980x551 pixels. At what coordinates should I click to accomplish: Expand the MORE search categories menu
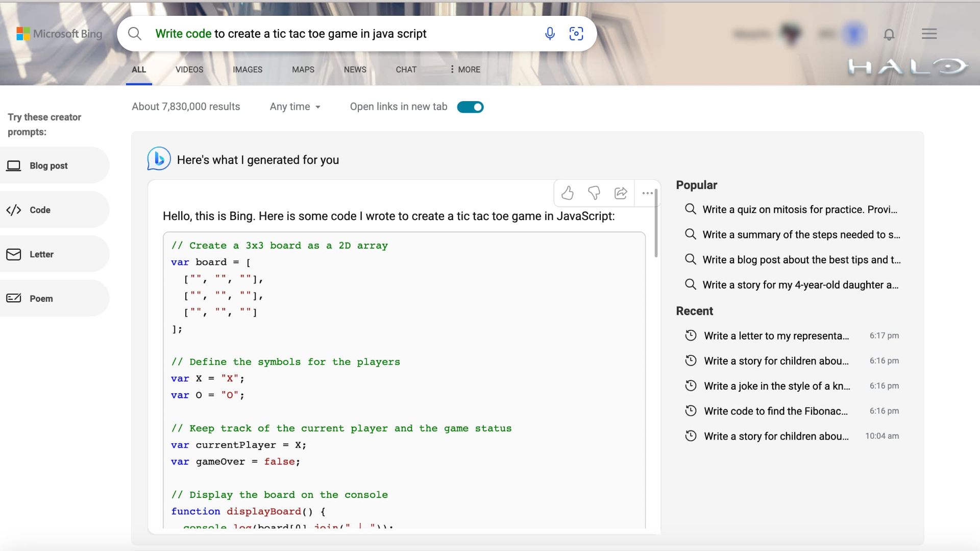(x=465, y=69)
